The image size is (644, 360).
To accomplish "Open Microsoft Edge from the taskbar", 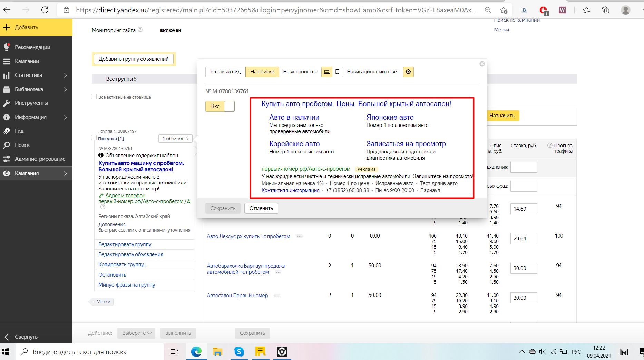I will (x=196, y=352).
